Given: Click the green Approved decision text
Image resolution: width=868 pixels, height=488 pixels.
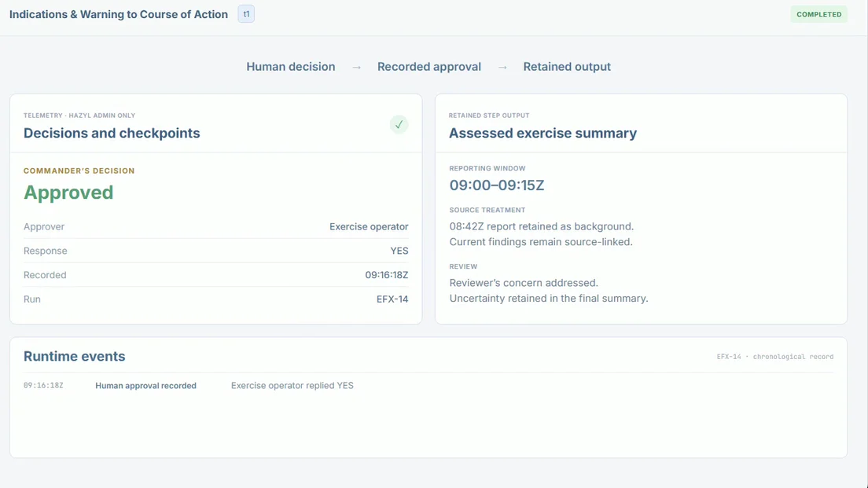Looking at the screenshot, I should tap(68, 193).
